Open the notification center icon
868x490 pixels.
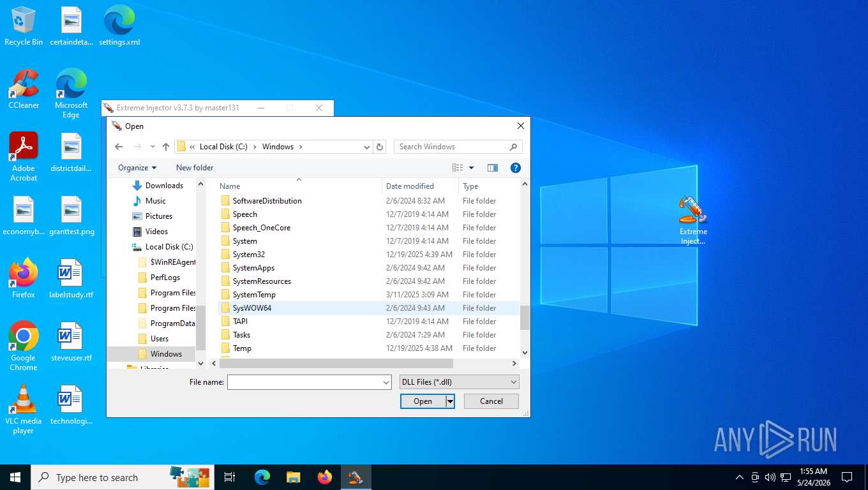847,477
